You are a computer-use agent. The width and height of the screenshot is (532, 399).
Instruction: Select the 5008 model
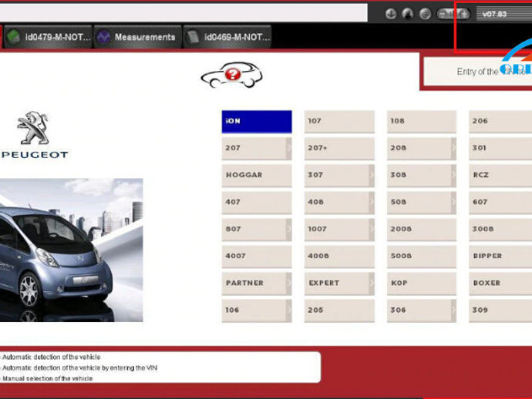[x=422, y=256]
